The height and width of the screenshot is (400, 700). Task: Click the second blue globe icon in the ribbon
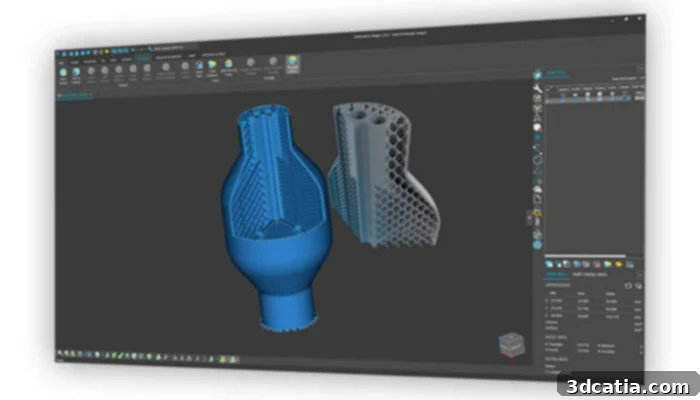click(x=76, y=72)
